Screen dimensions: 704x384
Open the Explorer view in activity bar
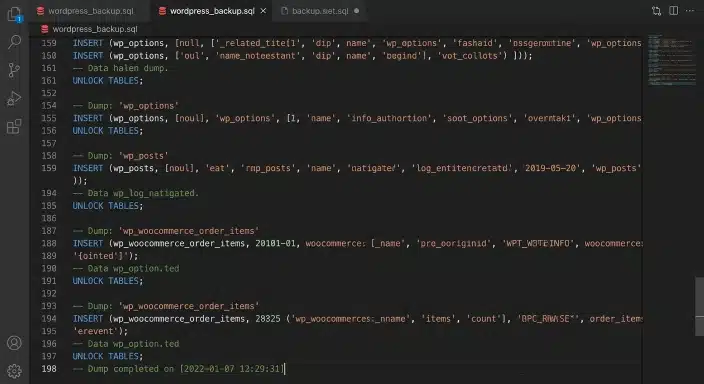click(x=14, y=14)
